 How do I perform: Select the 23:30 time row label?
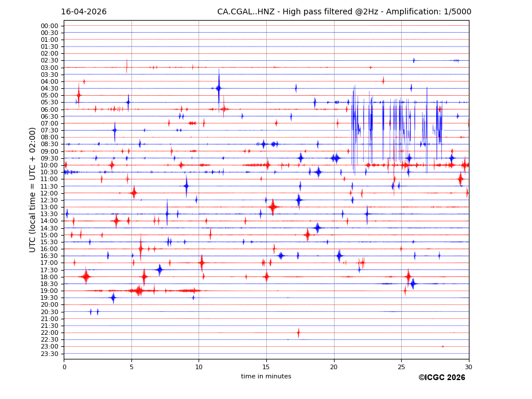(49, 354)
